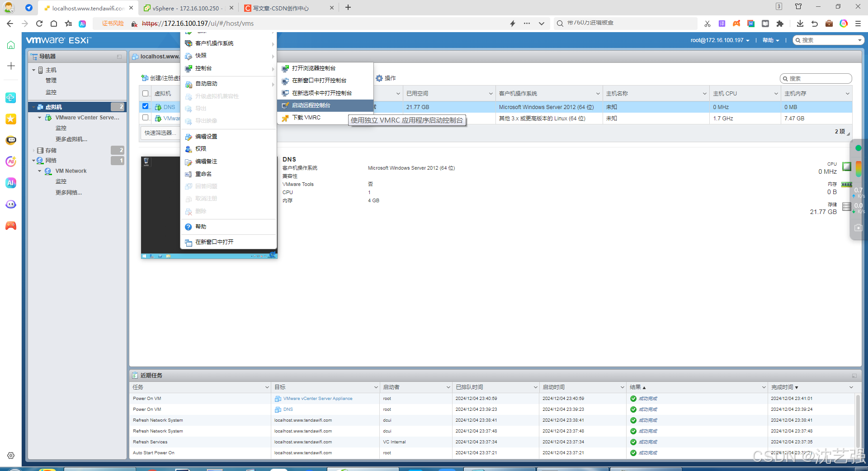
Task: Choose 启动远程控制台 from the submenu
Action: click(325, 105)
